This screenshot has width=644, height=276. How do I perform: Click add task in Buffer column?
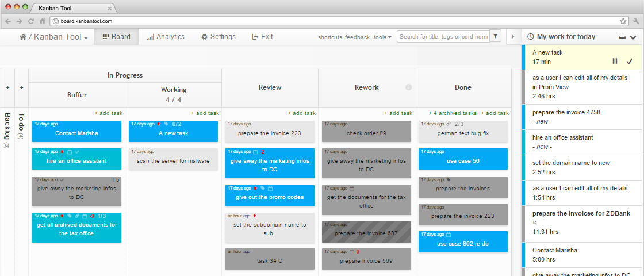[109, 113]
